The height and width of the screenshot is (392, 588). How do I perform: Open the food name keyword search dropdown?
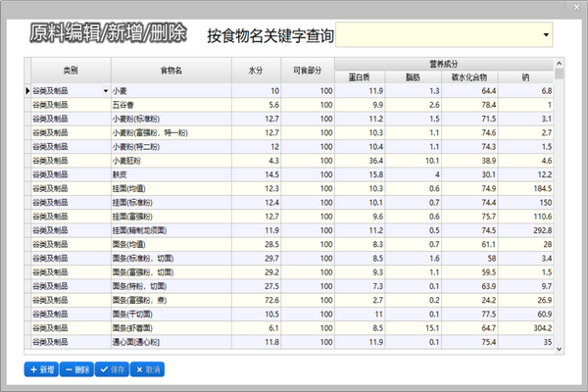[x=546, y=35]
